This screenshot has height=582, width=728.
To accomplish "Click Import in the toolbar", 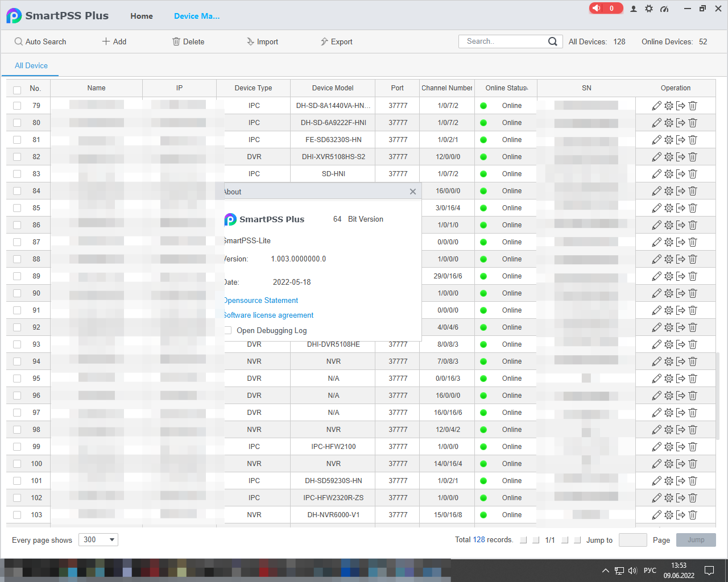I will click(262, 41).
